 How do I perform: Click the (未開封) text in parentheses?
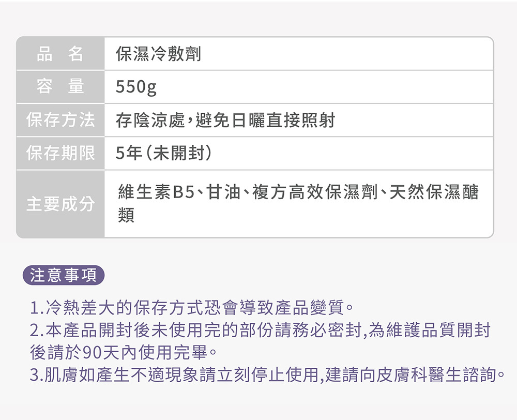click(179, 154)
